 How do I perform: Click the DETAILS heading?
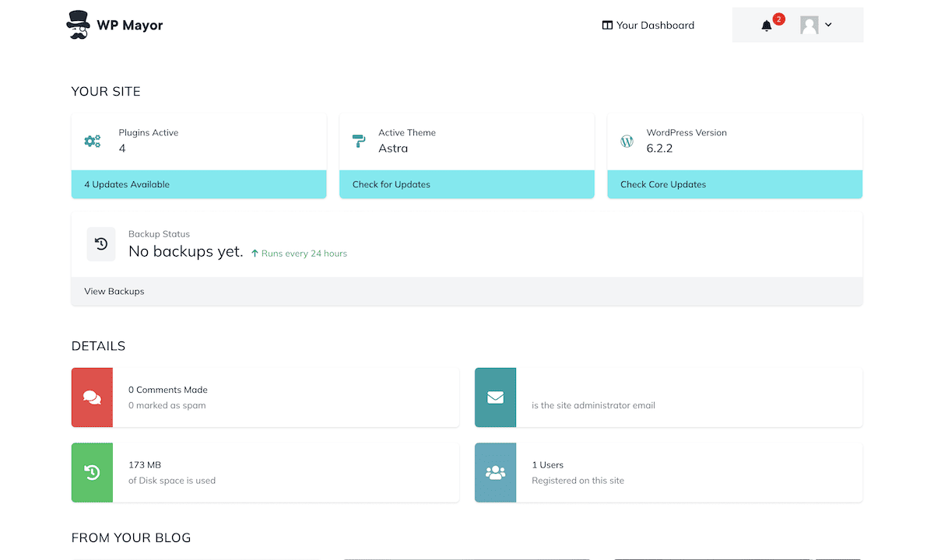tap(98, 346)
